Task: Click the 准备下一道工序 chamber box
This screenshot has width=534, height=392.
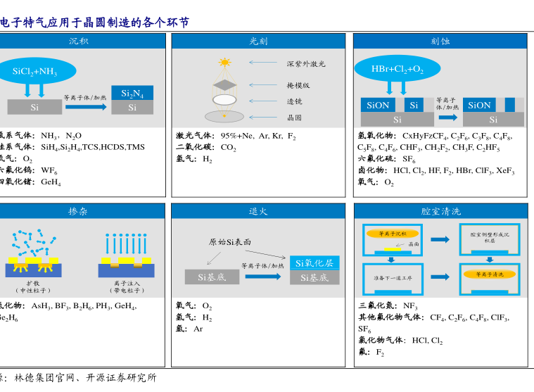Action: pyautogui.click(x=393, y=277)
